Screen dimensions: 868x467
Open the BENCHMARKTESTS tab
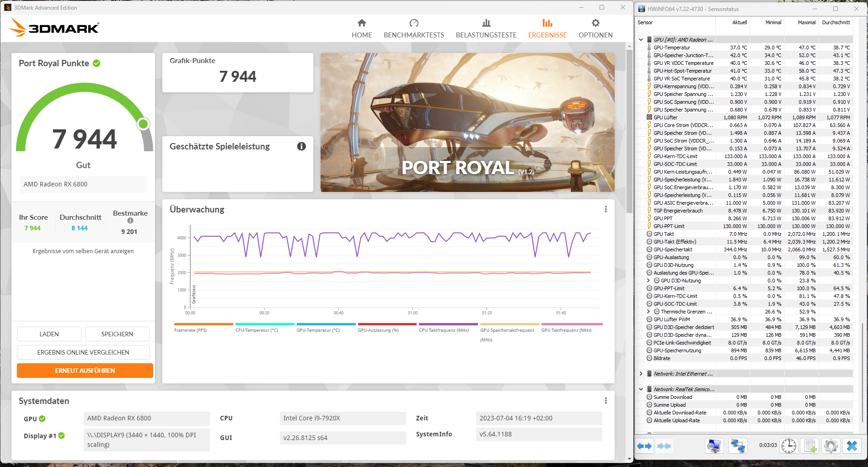tap(414, 29)
